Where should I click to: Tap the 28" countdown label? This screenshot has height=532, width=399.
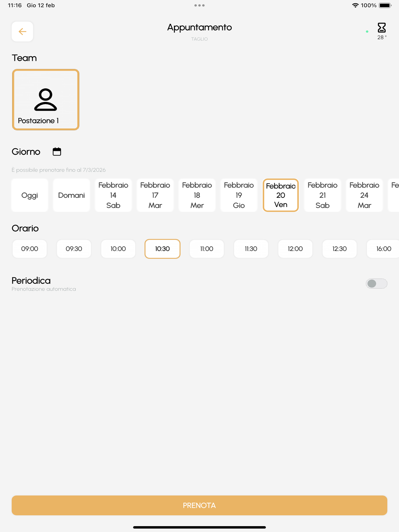382,37
